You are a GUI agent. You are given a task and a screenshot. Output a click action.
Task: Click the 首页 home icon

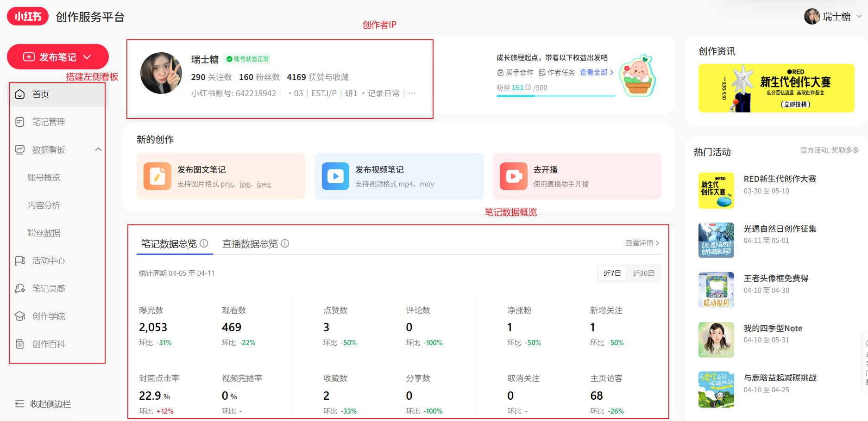20,94
